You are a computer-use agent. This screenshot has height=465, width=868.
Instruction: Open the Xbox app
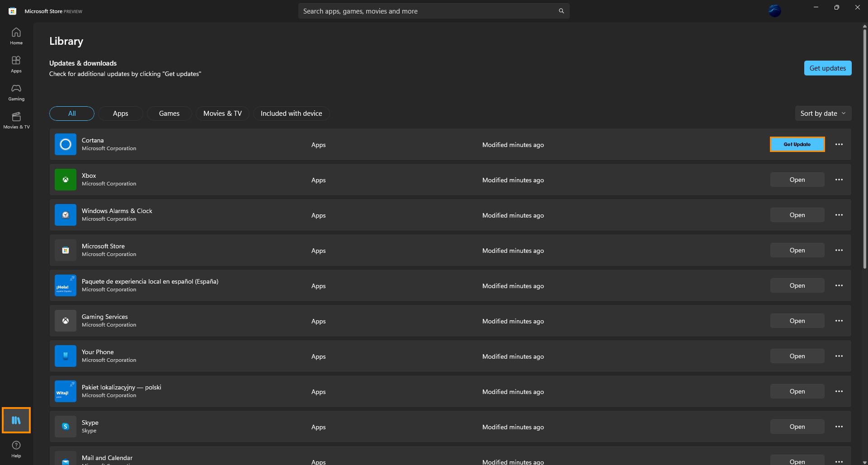click(x=797, y=180)
